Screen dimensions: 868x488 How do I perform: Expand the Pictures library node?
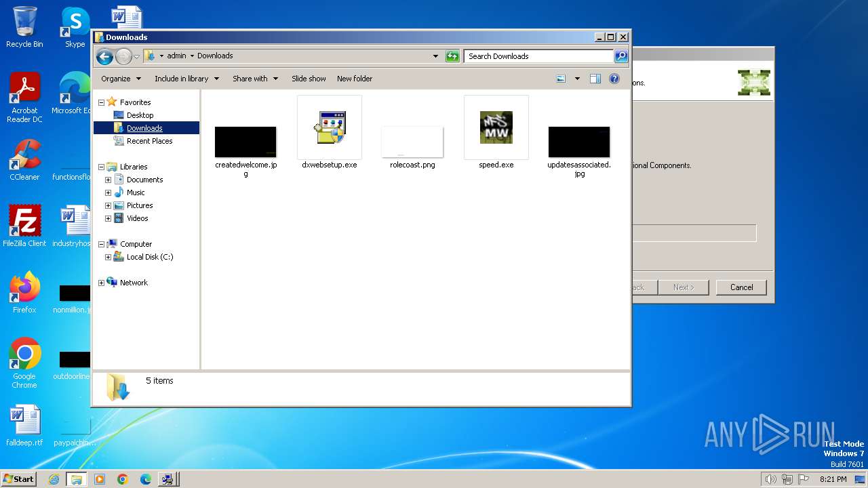click(x=108, y=205)
